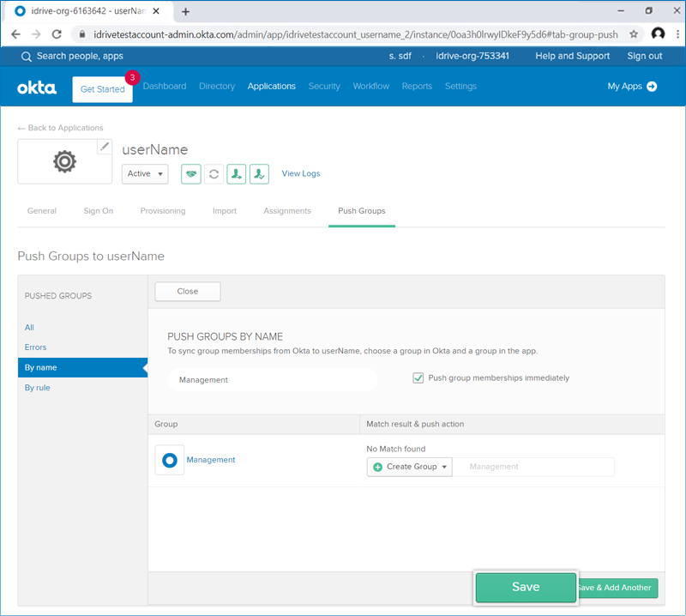Click the user with checkmark icon button
Image resolution: width=686 pixels, height=616 pixels.
pos(260,174)
